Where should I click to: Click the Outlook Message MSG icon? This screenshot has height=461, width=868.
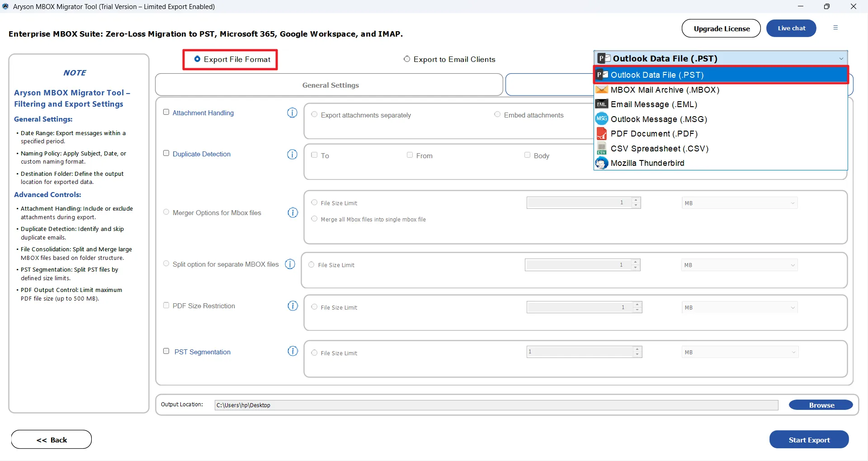click(x=602, y=119)
